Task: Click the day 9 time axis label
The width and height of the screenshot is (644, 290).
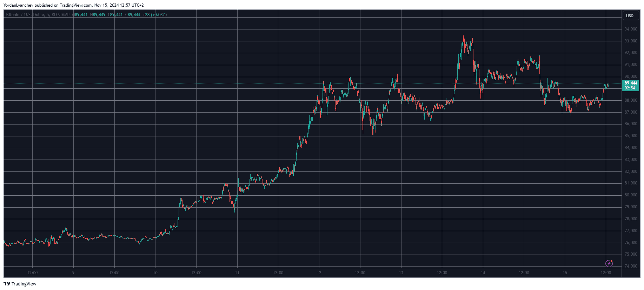Action: click(x=73, y=273)
